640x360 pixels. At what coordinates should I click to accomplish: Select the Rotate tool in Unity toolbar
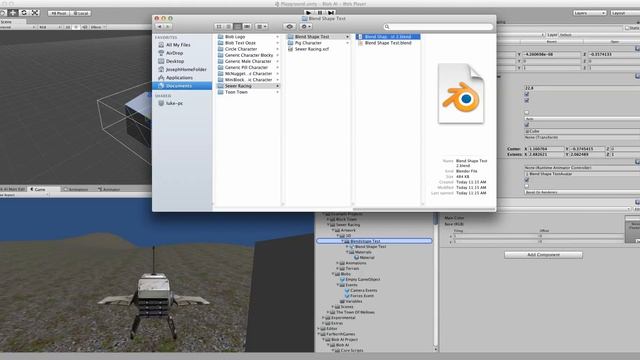tap(24, 13)
